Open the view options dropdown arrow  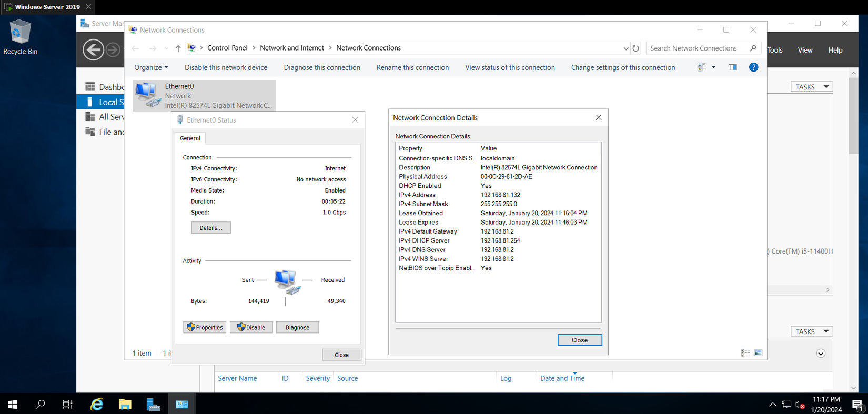714,67
